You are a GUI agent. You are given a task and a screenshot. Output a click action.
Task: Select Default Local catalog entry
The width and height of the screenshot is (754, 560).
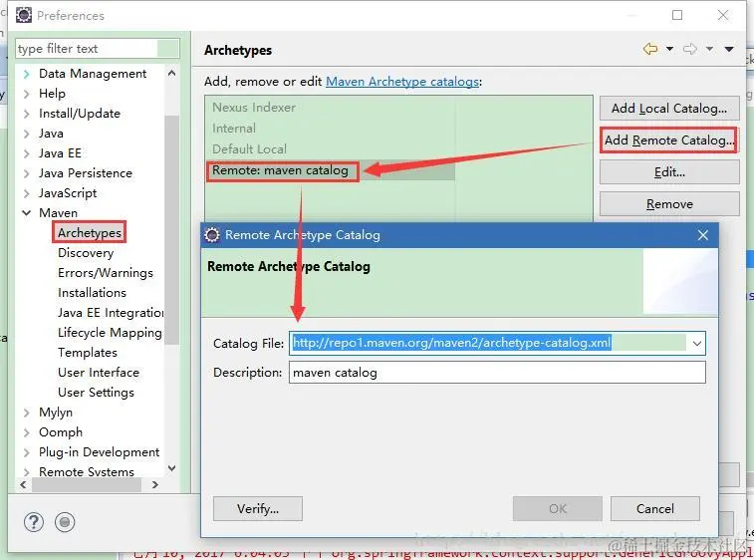click(x=249, y=149)
